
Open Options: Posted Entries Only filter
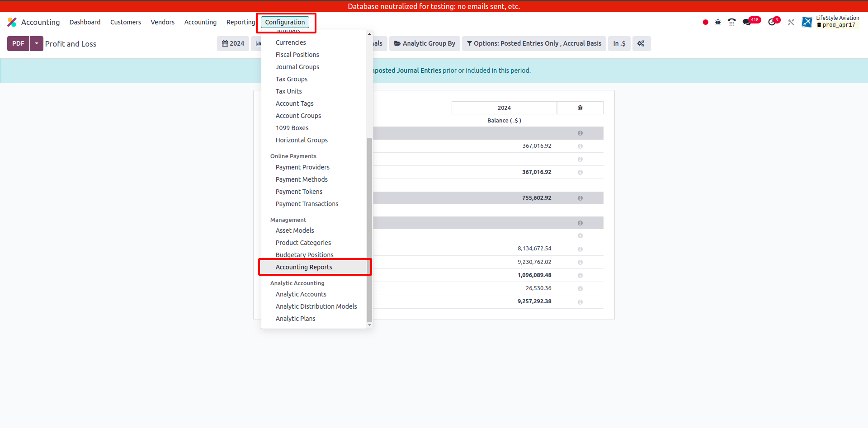point(534,43)
